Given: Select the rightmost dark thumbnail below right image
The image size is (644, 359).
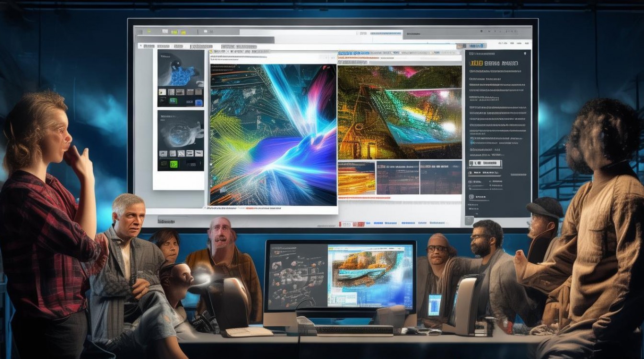Looking at the screenshot, I should (x=440, y=178).
